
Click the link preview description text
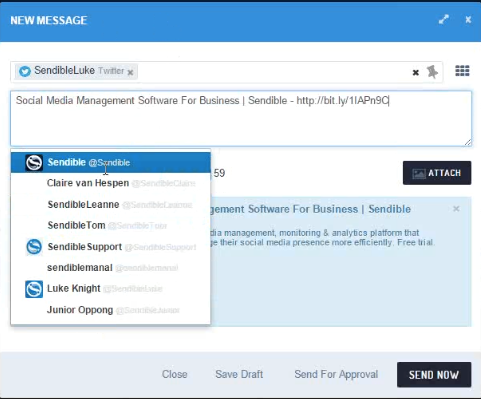click(x=322, y=237)
